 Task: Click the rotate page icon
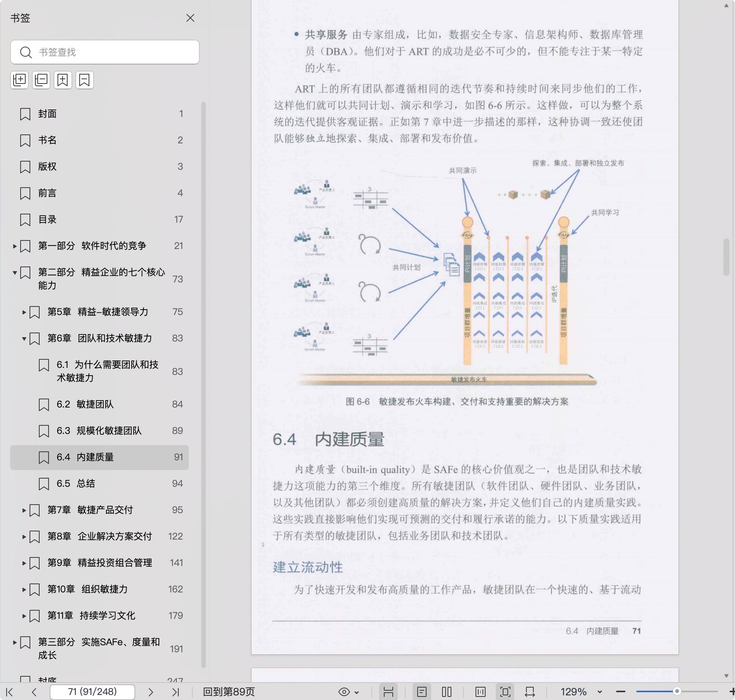pyautogui.click(x=530, y=692)
